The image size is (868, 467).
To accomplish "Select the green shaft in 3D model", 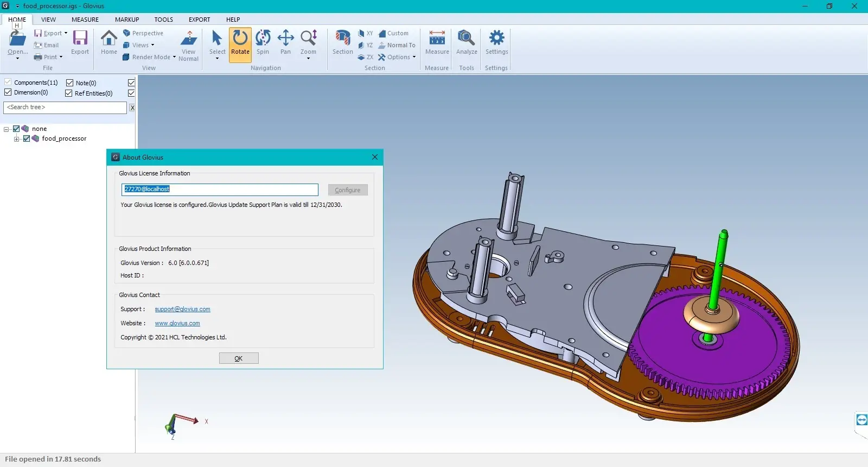I will click(x=719, y=272).
